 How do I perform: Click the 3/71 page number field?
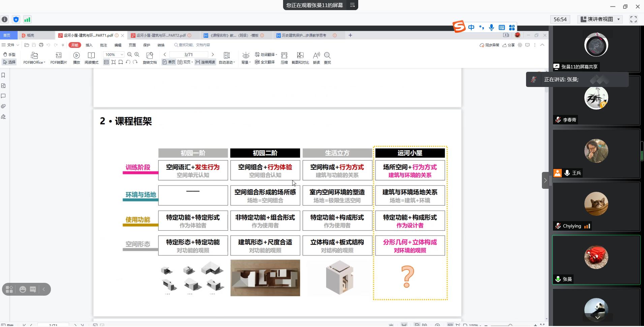tap(188, 55)
